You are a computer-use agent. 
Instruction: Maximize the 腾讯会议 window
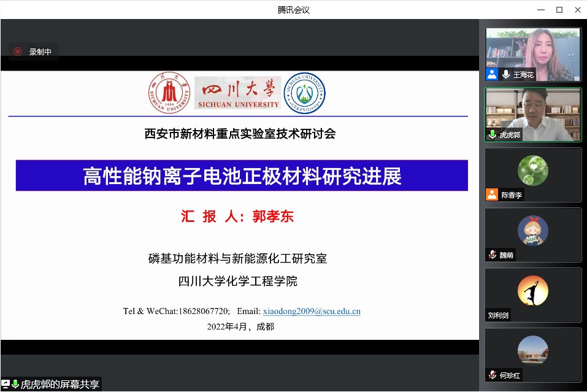pos(559,9)
